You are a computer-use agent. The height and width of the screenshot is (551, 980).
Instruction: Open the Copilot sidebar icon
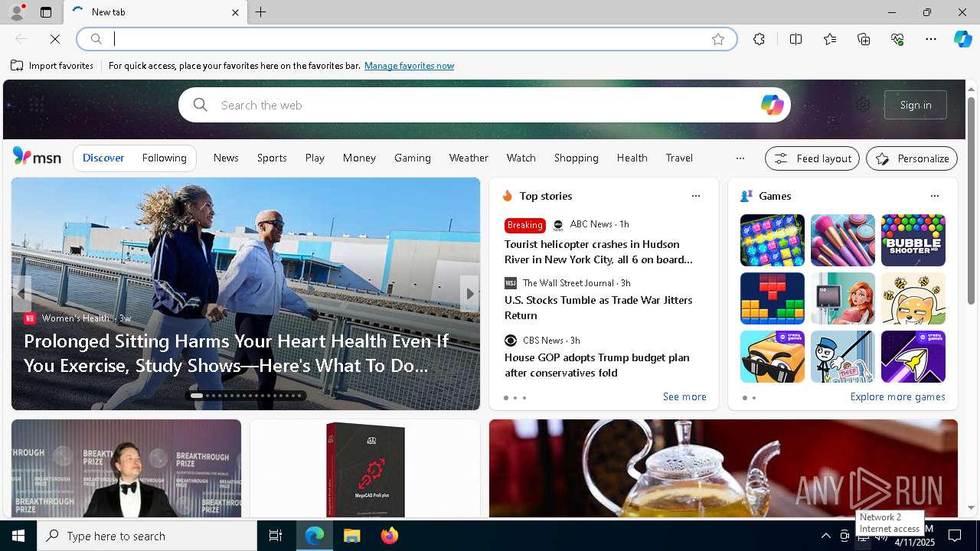pyautogui.click(x=962, y=39)
